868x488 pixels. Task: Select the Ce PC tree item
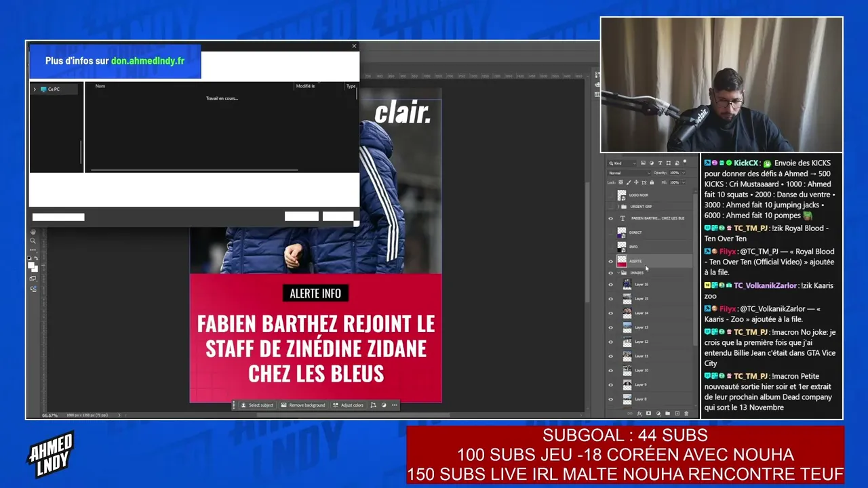pyautogui.click(x=54, y=89)
